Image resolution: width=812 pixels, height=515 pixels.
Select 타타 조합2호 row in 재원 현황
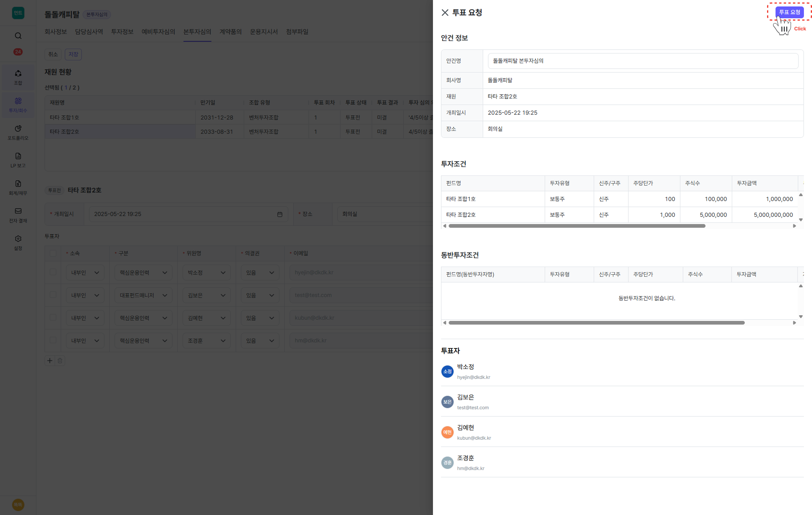pyautogui.click(x=239, y=132)
